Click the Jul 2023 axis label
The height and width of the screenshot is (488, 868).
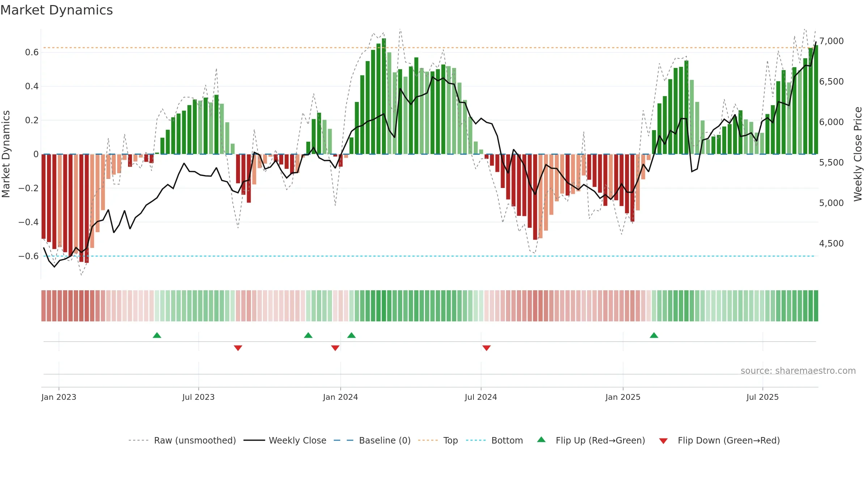(x=199, y=397)
